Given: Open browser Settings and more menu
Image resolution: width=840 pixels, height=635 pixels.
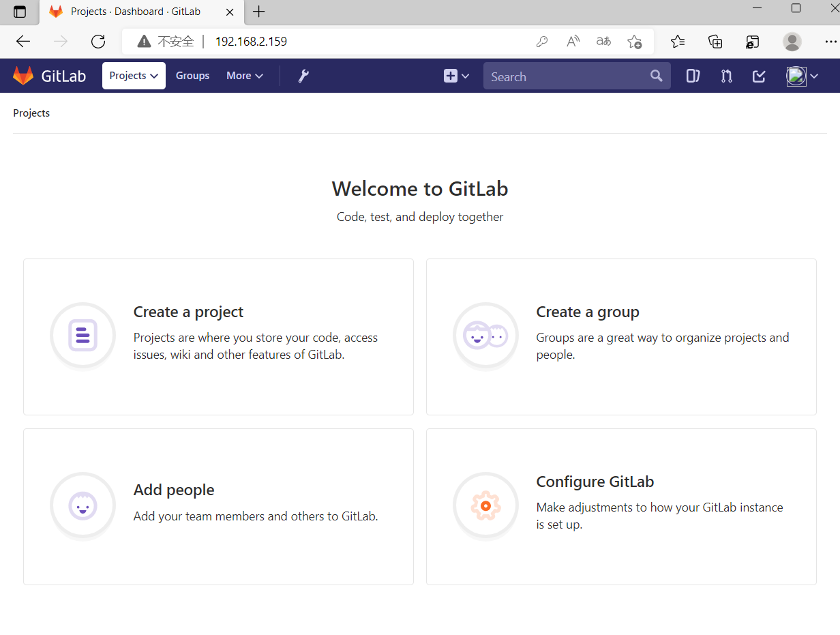Looking at the screenshot, I should click(830, 42).
